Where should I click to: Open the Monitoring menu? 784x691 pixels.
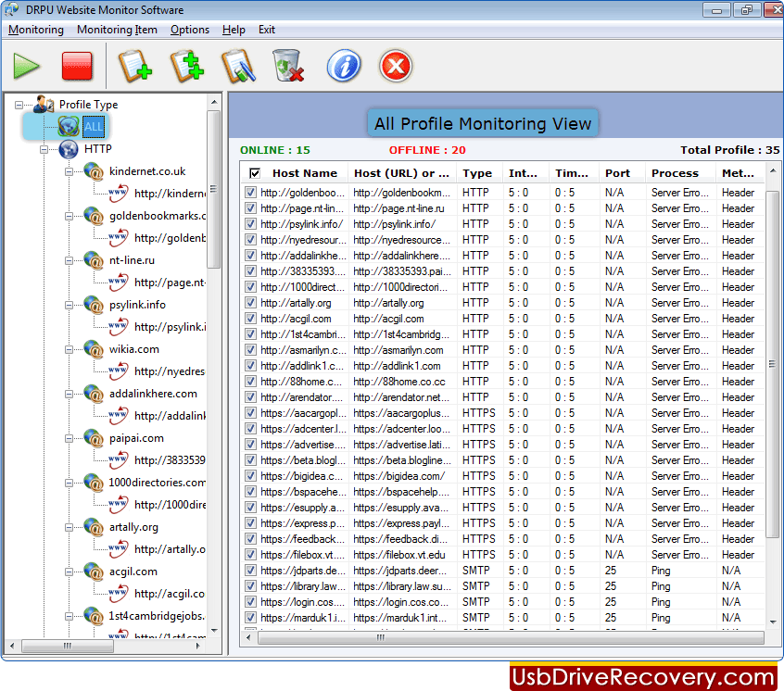click(x=36, y=30)
